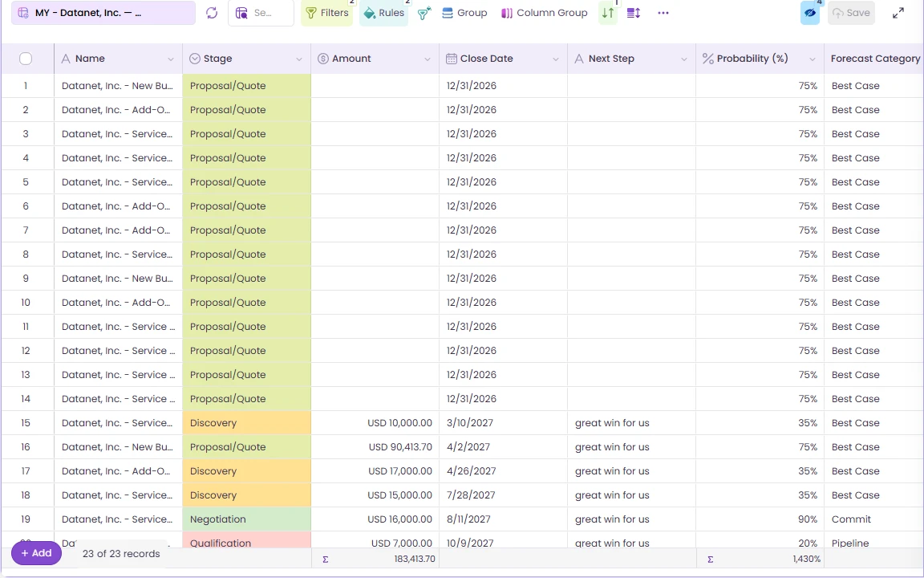
Task: Click the USD 10,000.00 amount cell
Action: [x=375, y=423]
